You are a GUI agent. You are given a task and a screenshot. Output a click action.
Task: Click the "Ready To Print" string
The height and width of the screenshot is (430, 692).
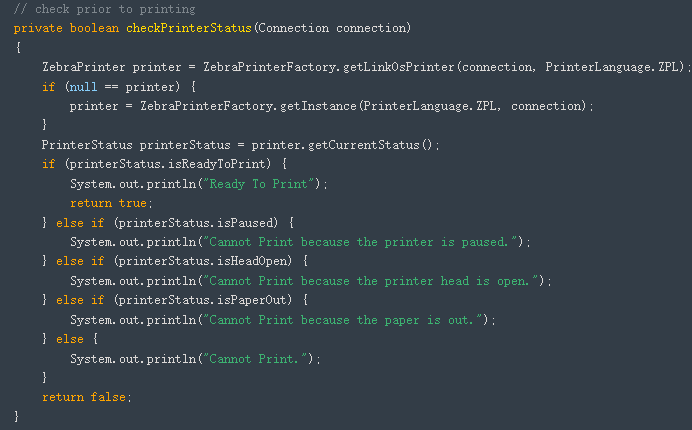(261, 184)
